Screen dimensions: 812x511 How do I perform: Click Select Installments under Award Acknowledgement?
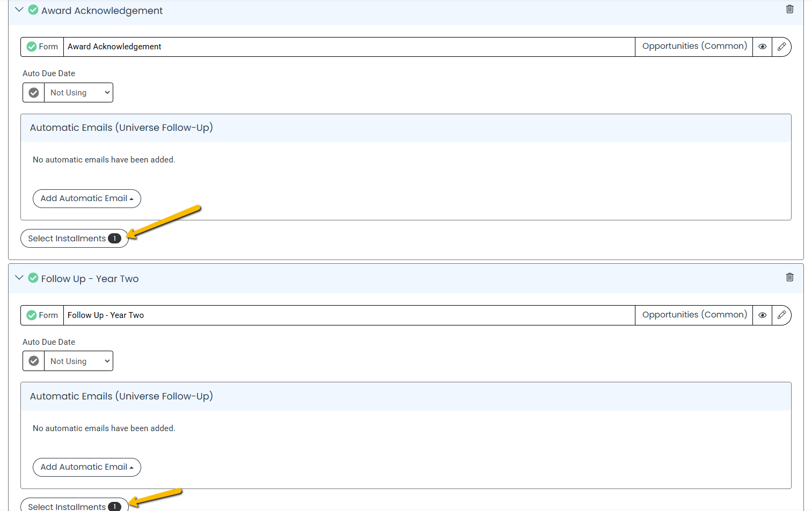pos(75,239)
